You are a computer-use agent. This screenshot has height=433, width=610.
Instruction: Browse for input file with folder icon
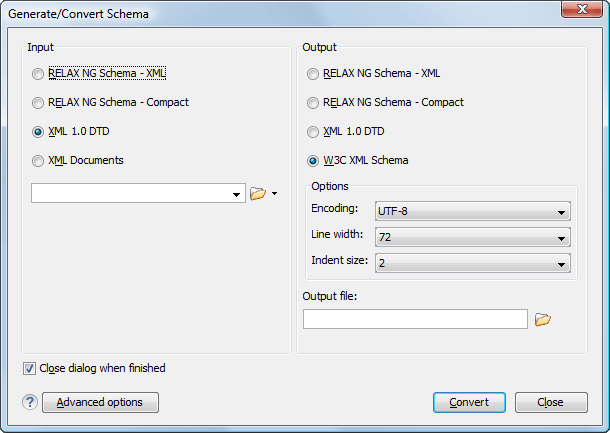coord(258,193)
